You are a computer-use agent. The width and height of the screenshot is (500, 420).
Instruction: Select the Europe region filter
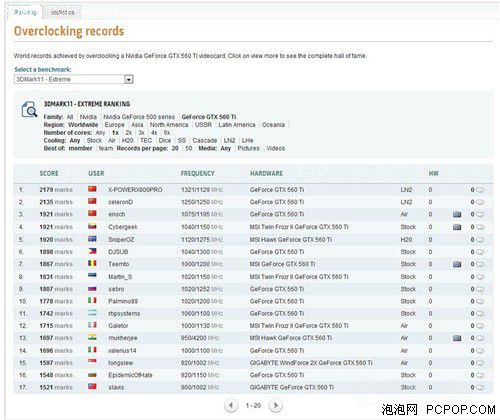coord(114,125)
